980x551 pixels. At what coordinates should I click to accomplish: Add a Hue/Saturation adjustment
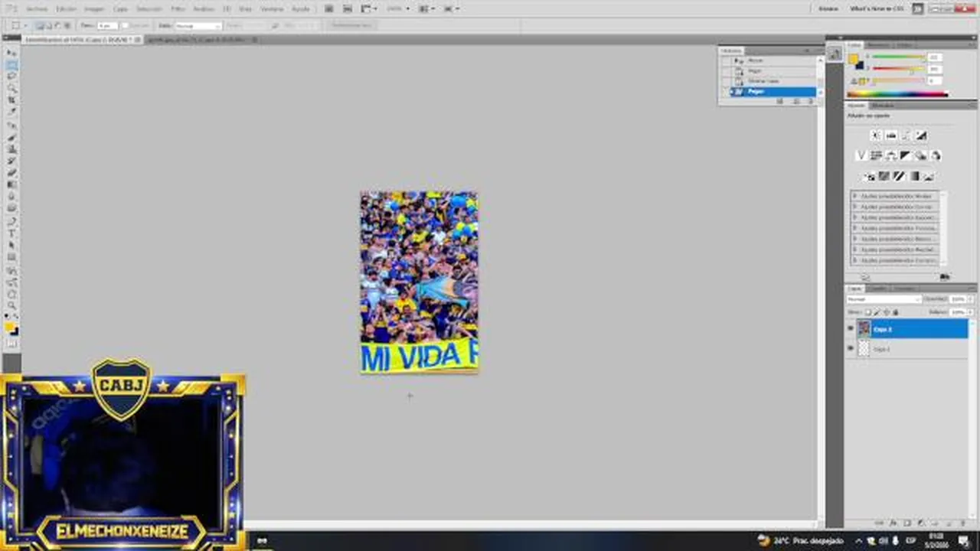click(x=876, y=155)
